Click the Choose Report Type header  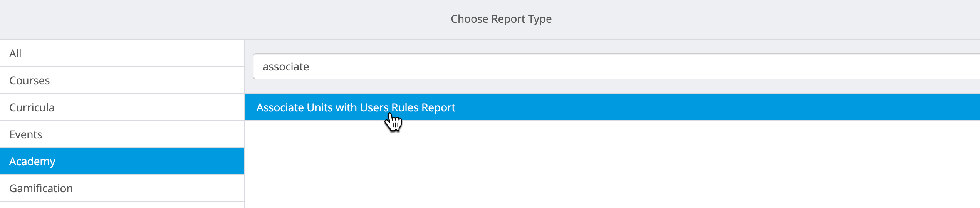(x=501, y=19)
